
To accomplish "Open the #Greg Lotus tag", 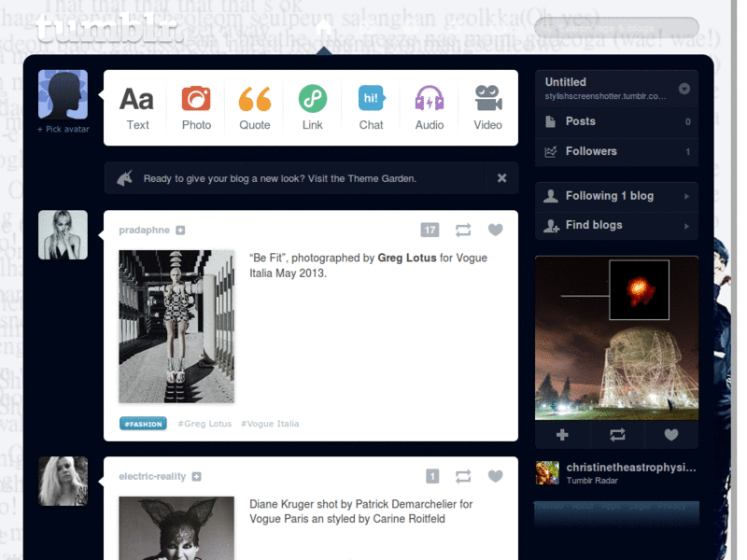I will click(x=204, y=424).
